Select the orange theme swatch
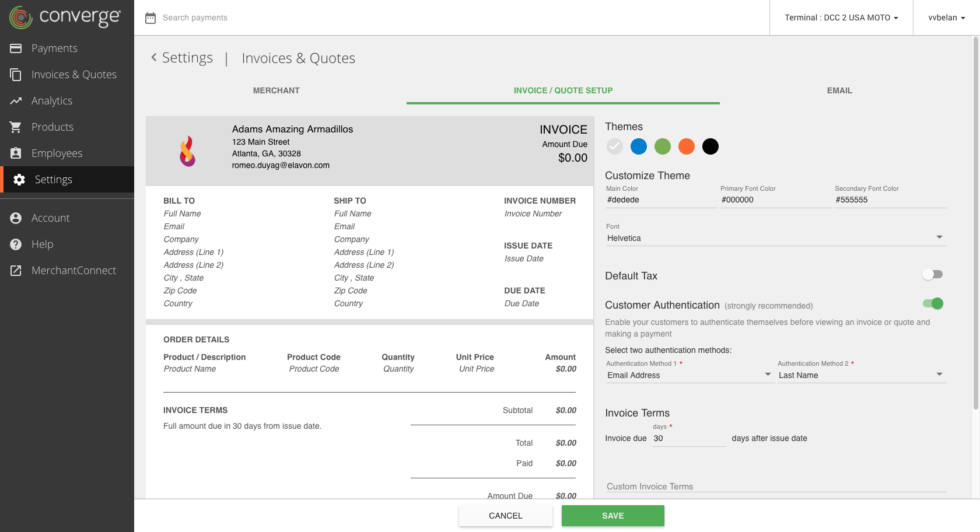Image resolution: width=980 pixels, height=532 pixels. point(687,146)
